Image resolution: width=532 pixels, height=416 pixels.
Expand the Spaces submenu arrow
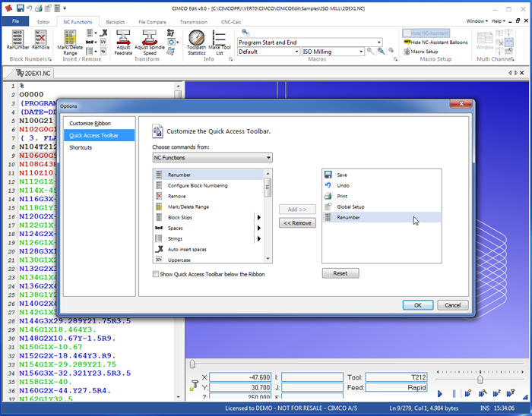click(259, 228)
